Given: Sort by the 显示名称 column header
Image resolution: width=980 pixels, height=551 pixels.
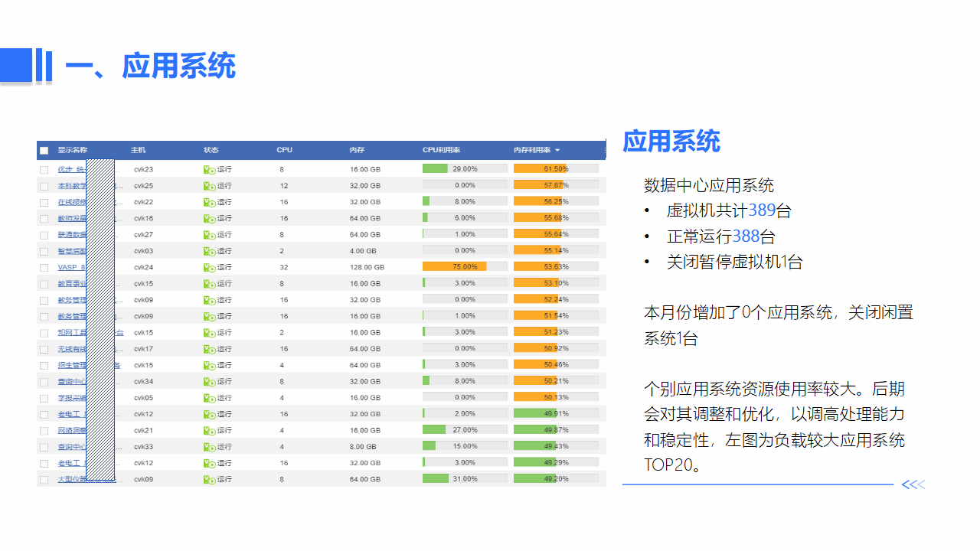Looking at the screenshot, I should click(73, 150).
